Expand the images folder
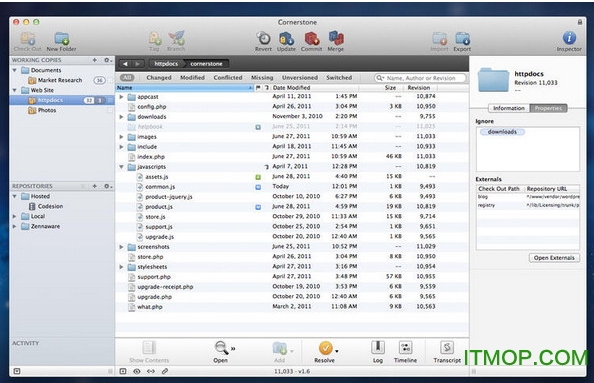The width and height of the screenshot is (594, 383). pos(121,137)
